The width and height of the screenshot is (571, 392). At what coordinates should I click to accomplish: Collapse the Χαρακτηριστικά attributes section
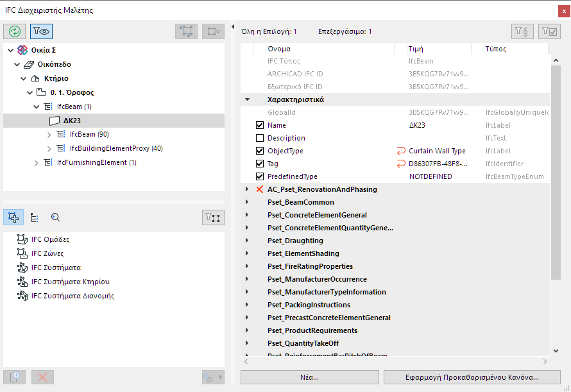(247, 99)
